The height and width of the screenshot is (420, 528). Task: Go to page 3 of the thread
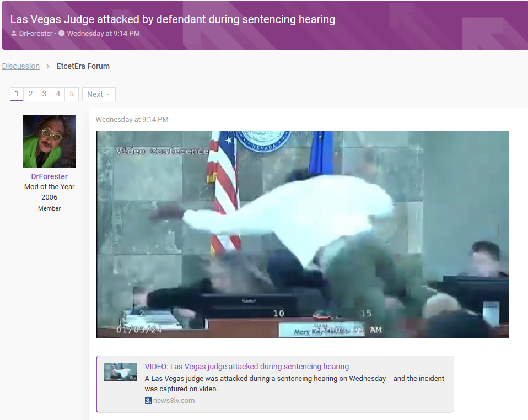pos(44,94)
